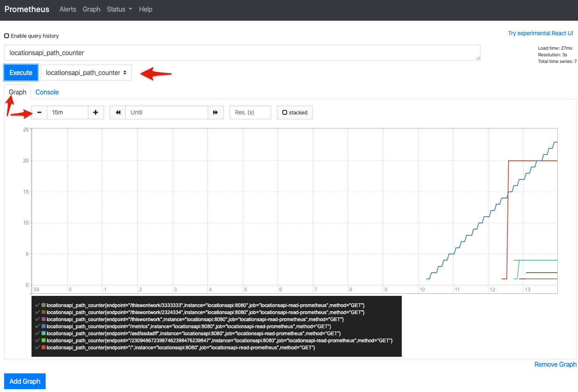This screenshot has width=578, height=392.
Task: Click Remove Graph below the chart
Action: tap(555, 364)
